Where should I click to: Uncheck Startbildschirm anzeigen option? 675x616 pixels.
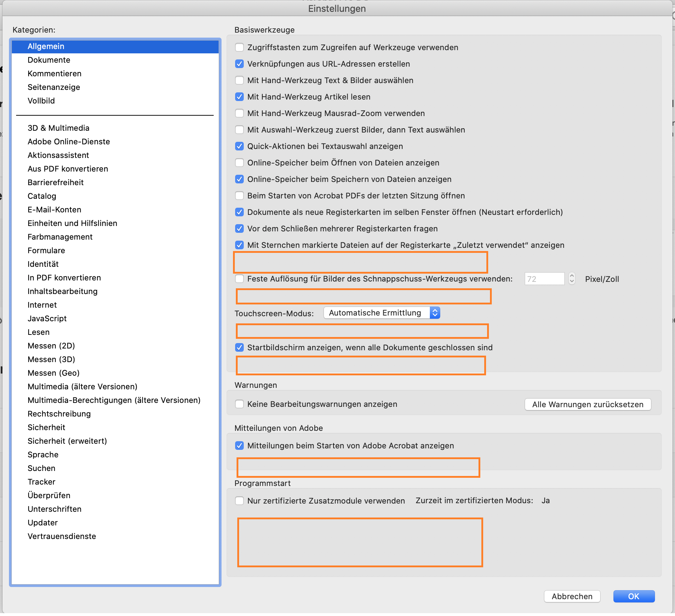point(239,348)
